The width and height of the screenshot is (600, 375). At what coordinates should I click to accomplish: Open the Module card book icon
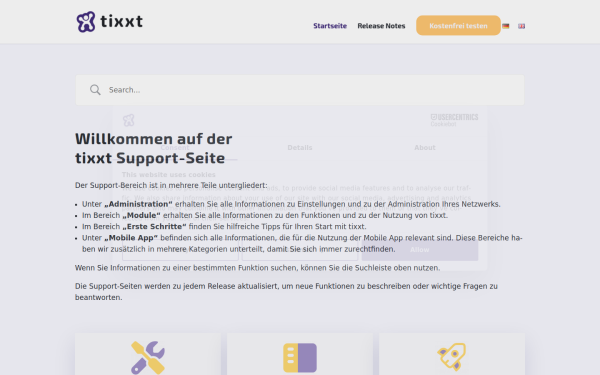(x=300, y=358)
